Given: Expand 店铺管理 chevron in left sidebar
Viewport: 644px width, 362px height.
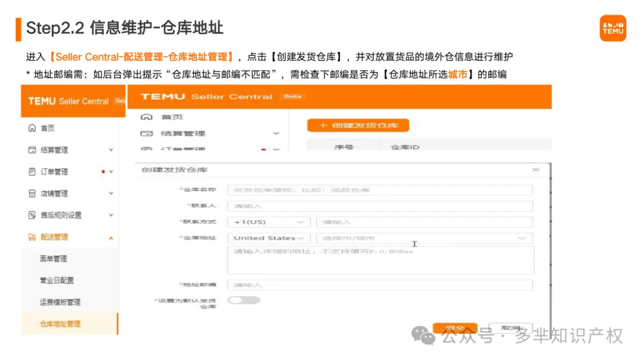Looking at the screenshot, I should click(111, 194).
